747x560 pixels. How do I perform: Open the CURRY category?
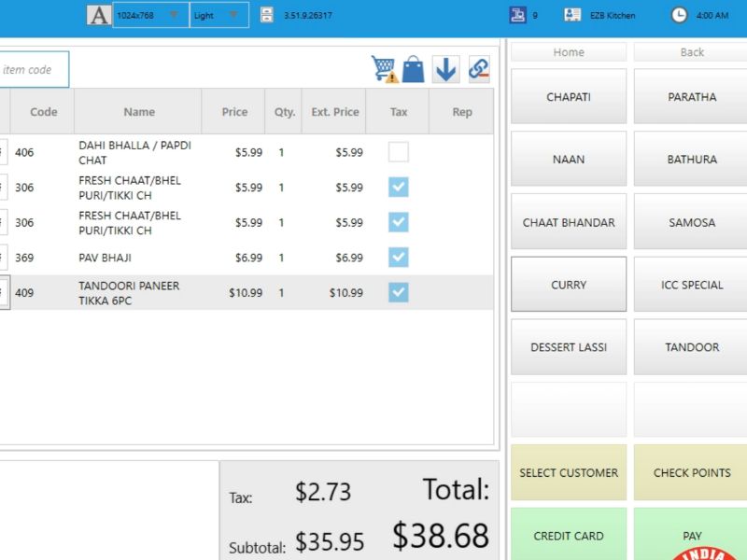(569, 285)
